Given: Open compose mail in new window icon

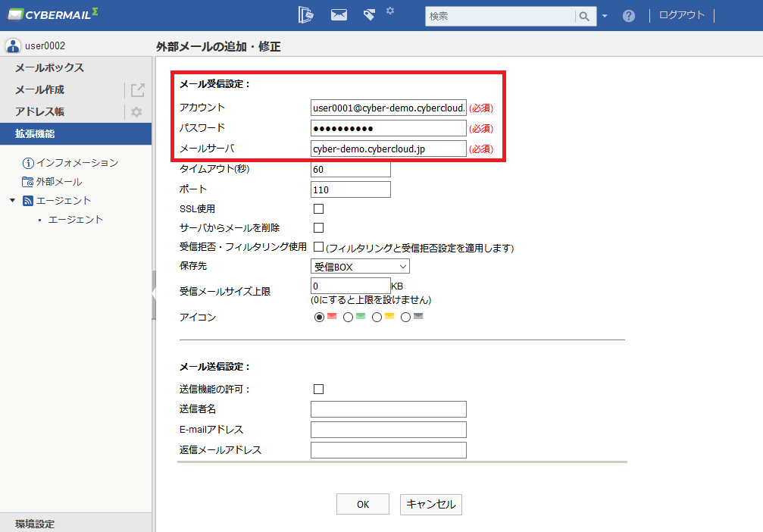Looking at the screenshot, I should click(x=138, y=90).
